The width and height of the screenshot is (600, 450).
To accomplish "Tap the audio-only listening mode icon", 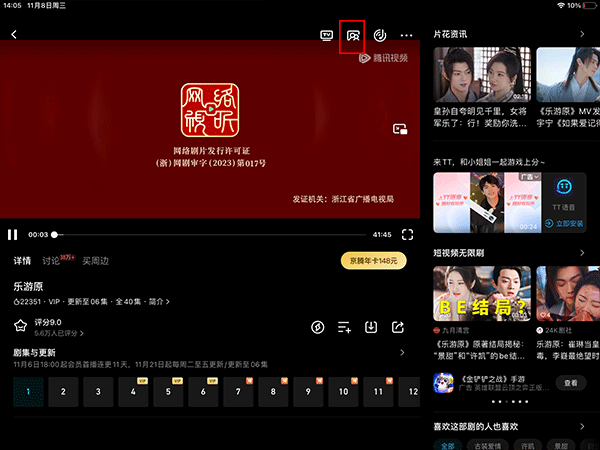I will coord(380,36).
